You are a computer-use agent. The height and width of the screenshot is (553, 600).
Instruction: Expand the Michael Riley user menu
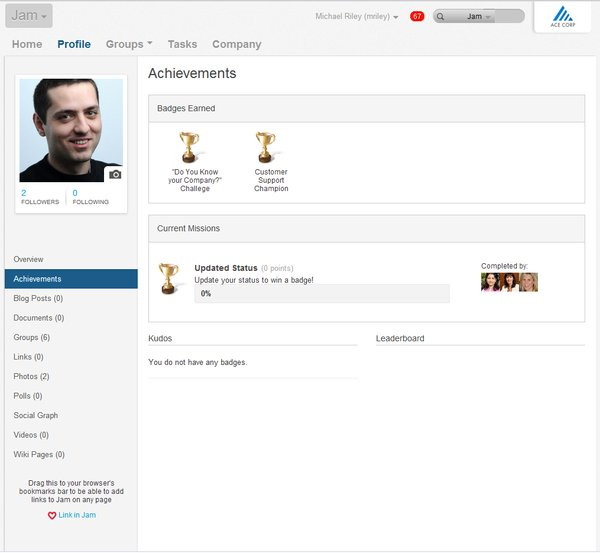(357, 16)
